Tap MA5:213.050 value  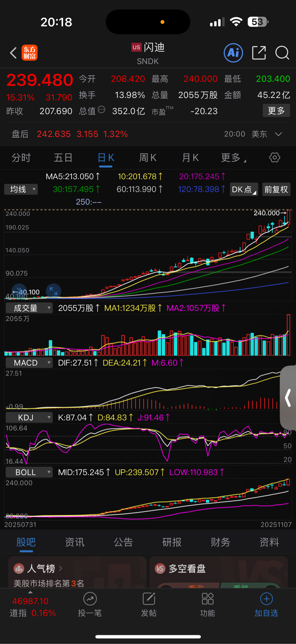pyautogui.click(x=72, y=176)
